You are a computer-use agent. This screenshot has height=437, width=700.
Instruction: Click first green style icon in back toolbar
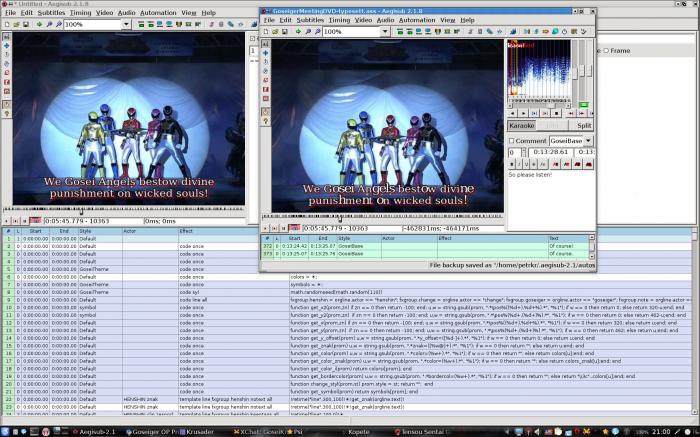click(x=141, y=24)
